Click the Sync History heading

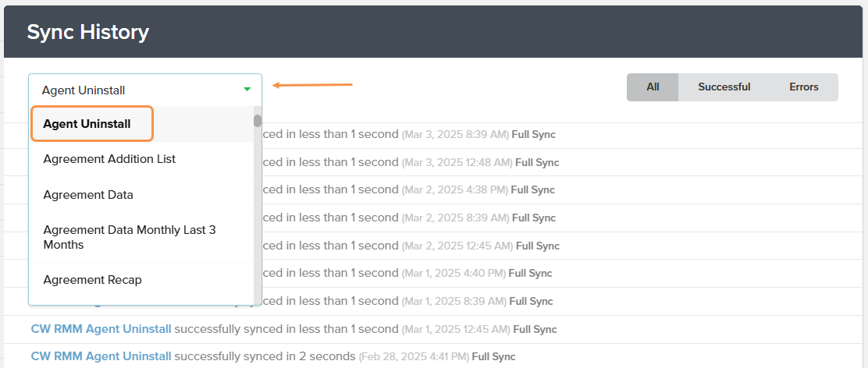(x=88, y=32)
